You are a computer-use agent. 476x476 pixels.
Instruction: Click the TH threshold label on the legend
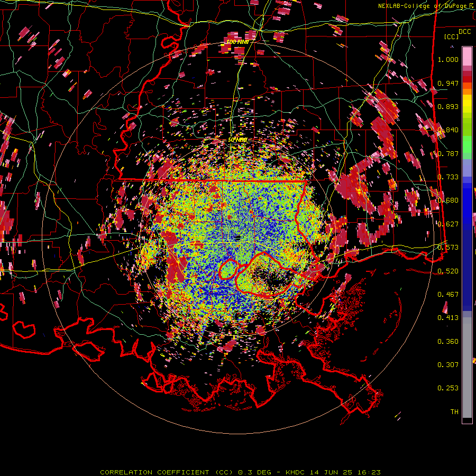pos(454,411)
